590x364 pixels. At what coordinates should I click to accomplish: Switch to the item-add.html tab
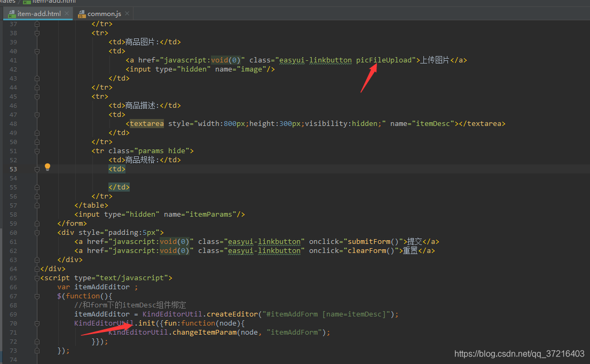pos(39,13)
